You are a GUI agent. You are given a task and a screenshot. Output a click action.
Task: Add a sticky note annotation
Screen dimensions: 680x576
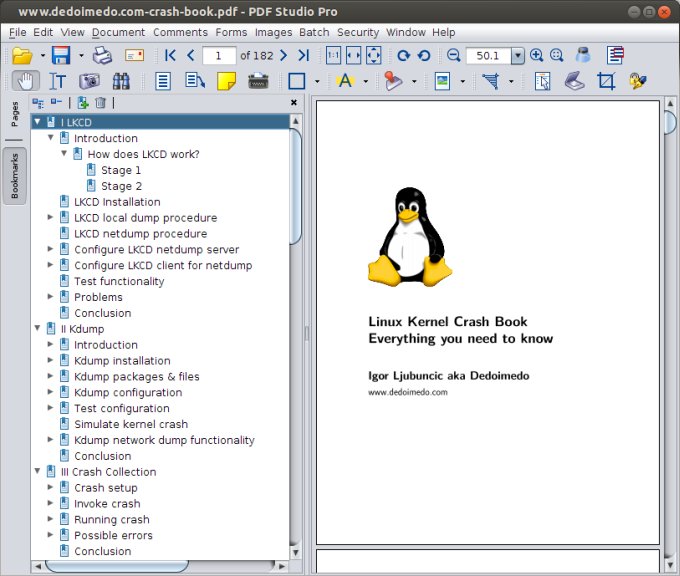click(226, 81)
